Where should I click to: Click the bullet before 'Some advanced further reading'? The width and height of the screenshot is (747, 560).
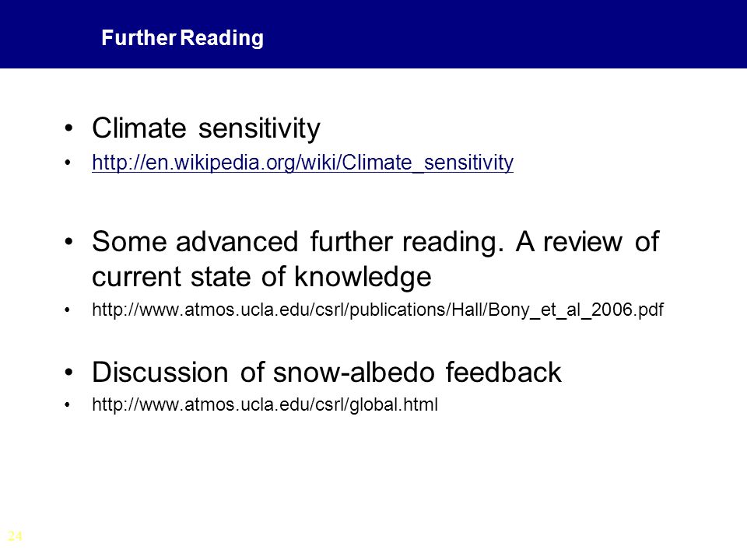[x=69, y=241]
